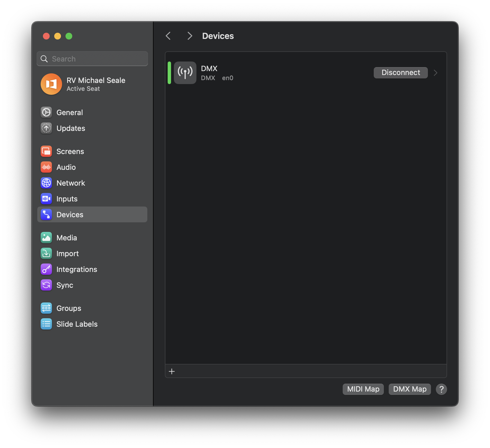The width and height of the screenshot is (490, 448).
Task: Open Slide Labels in the sidebar
Action: tap(77, 324)
